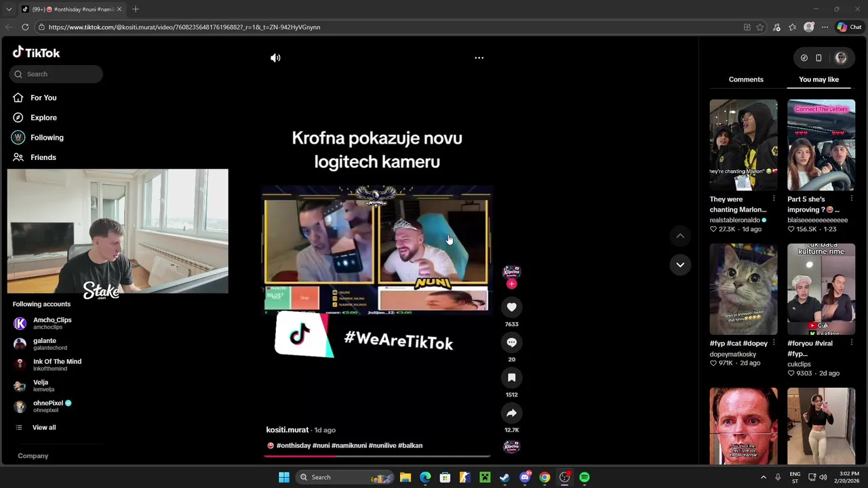This screenshot has width=868, height=488.
Task: Switch to the Comments tab
Action: [x=746, y=79]
